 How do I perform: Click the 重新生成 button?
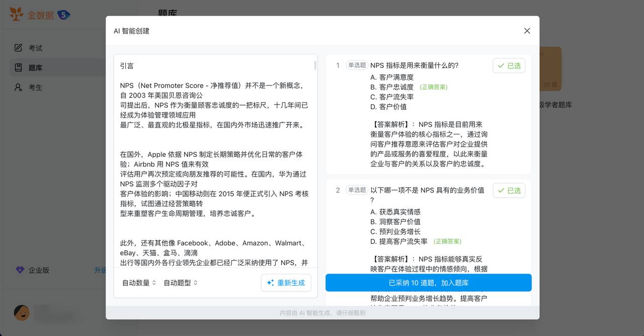286,283
